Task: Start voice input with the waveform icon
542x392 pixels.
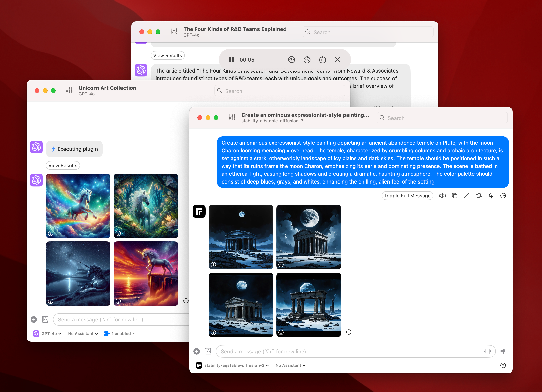Action: [x=487, y=351]
